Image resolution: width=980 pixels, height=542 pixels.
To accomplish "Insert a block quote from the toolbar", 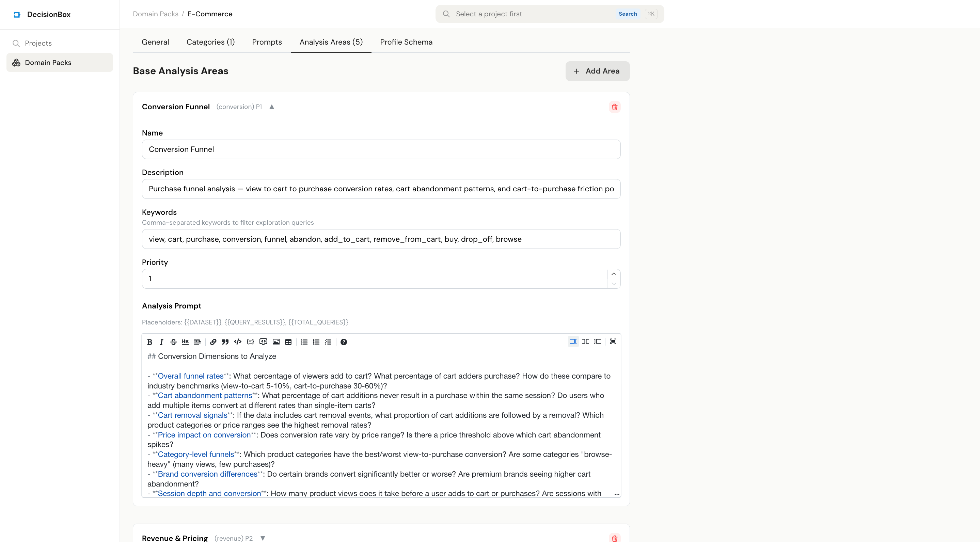I will tap(225, 342).
